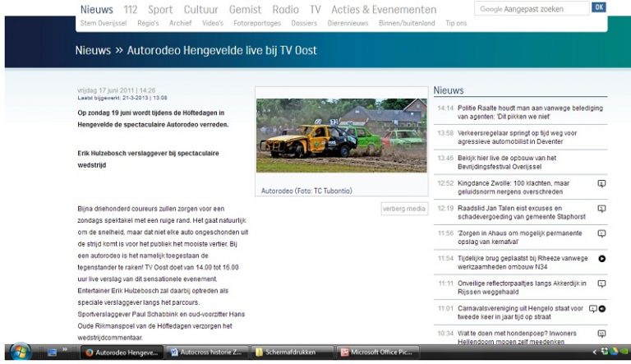This screenshot has height=364, width=631.
Task: Open the Dossiers submenu link
Action: (304, 23)
